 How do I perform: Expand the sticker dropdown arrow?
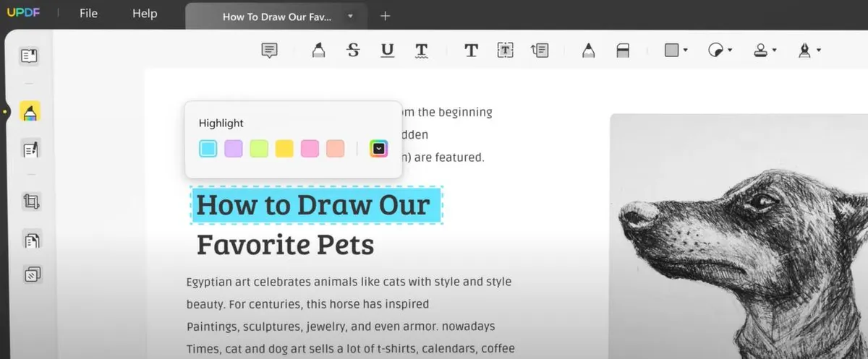pyautogui.click(x=730, y=51)
